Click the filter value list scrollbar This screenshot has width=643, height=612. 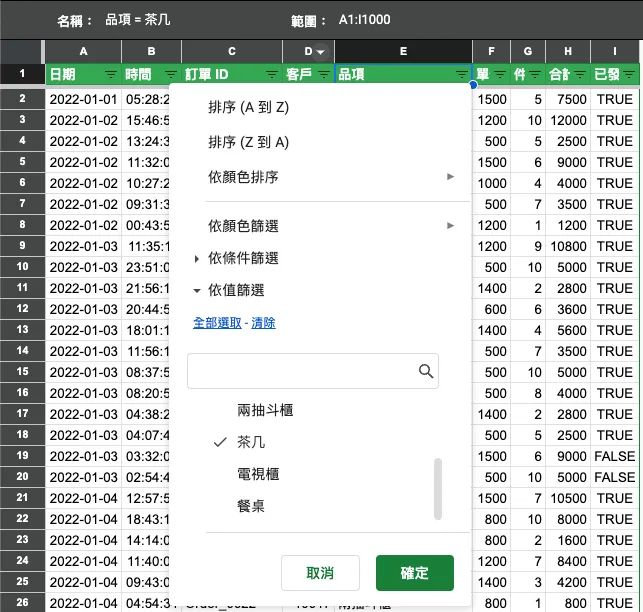pos(438,489)
